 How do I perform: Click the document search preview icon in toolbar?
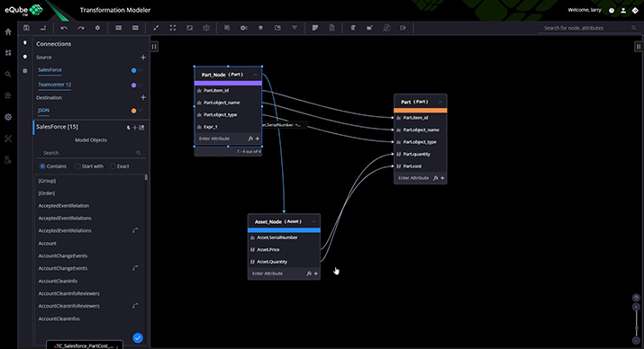[386, 28]
